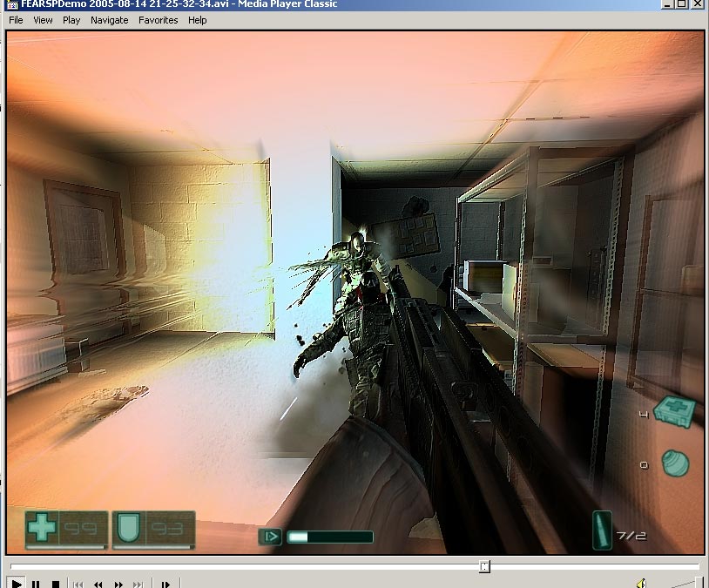Open the Help menu
The width and height of the screenshot is (709, 588).
tap(198, 20)
